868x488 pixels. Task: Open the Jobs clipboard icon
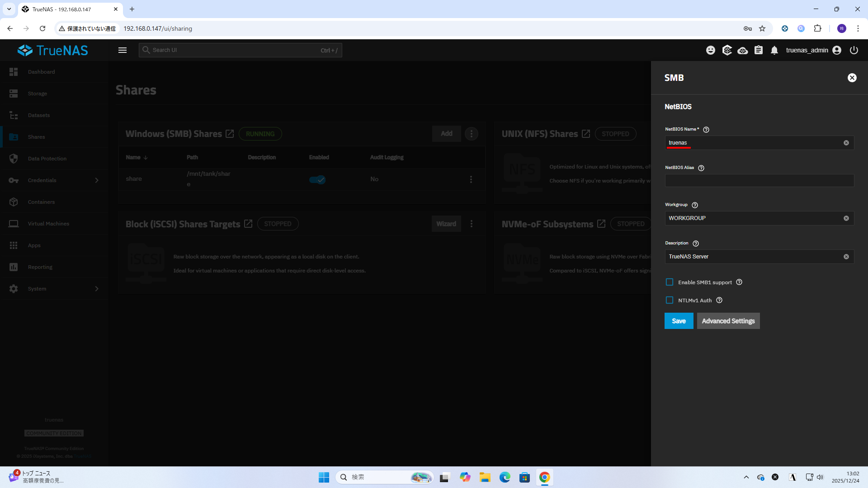pyautogui.click(x=759, y=50)
